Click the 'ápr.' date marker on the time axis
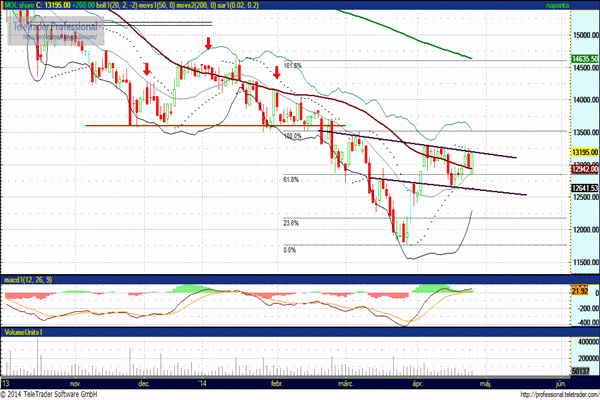 point(418,383)
